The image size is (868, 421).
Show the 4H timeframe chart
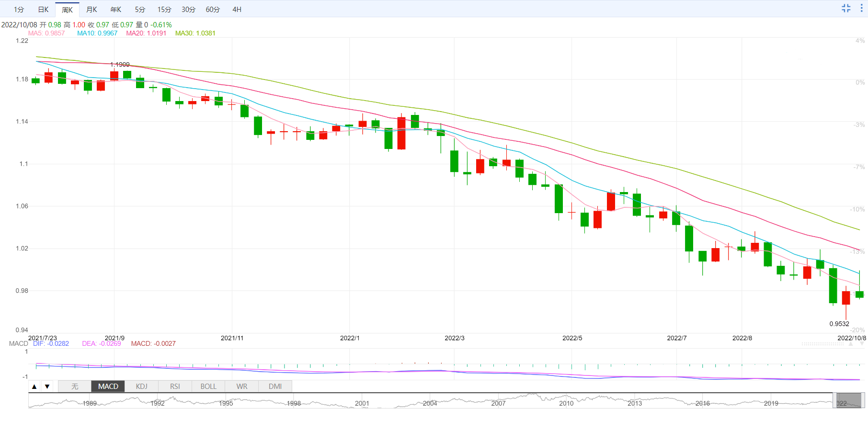pyautogui.click(x=237, y=10)
